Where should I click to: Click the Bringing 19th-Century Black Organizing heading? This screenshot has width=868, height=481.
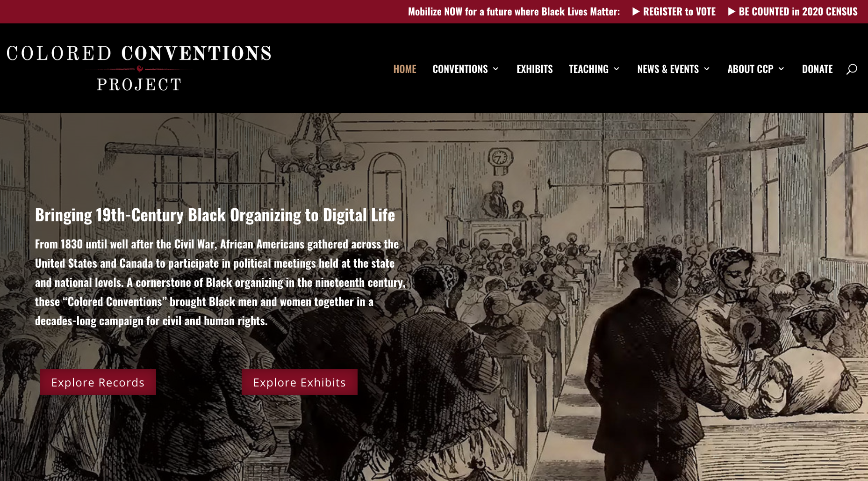215,215
